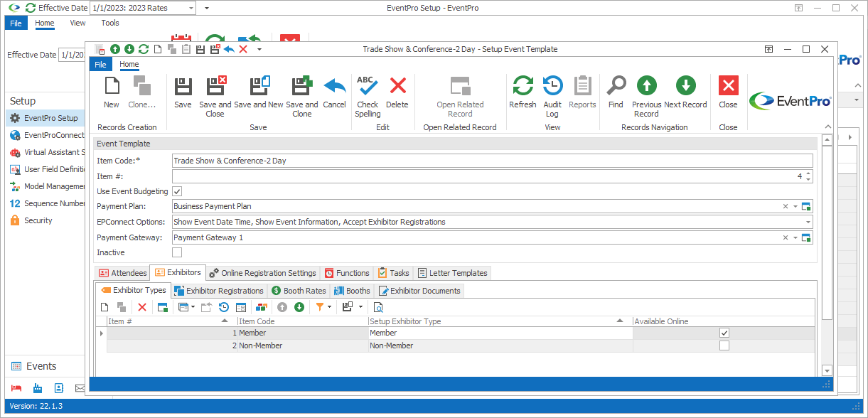Open Payment Plan related record window icon
Screen dimensions: 868x418
tap(806, 206)
